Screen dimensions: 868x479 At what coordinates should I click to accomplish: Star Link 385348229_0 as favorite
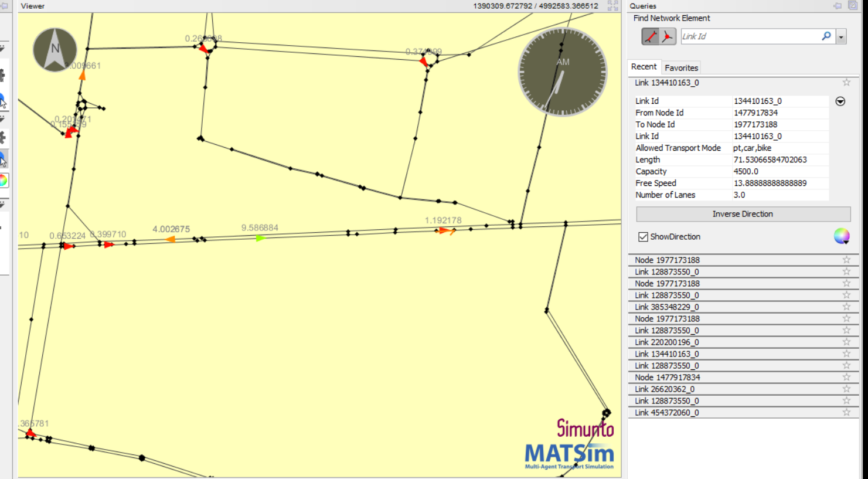tap(846, 307)
